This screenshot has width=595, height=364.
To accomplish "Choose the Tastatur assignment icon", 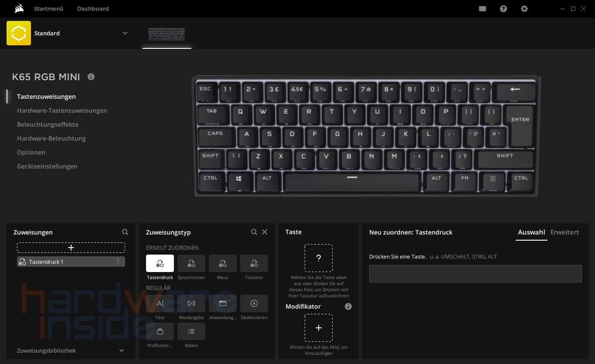I will click(254, 263).
